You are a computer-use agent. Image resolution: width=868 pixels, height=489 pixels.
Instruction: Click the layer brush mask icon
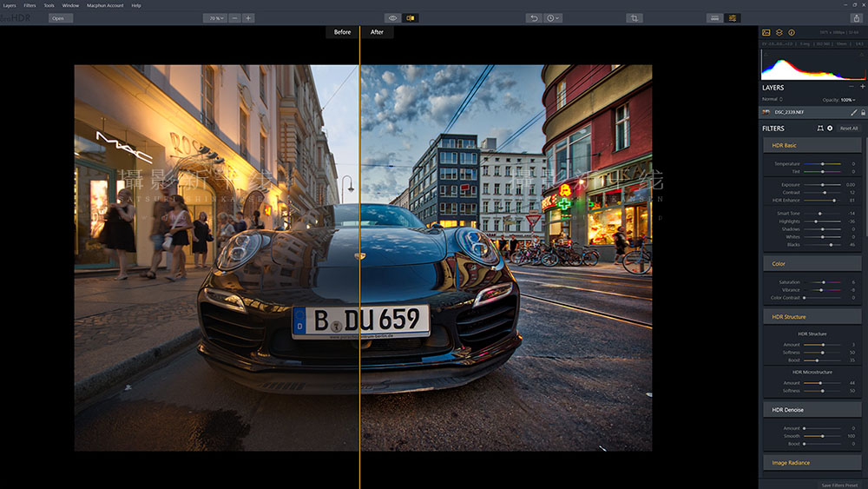pos(853,112)
